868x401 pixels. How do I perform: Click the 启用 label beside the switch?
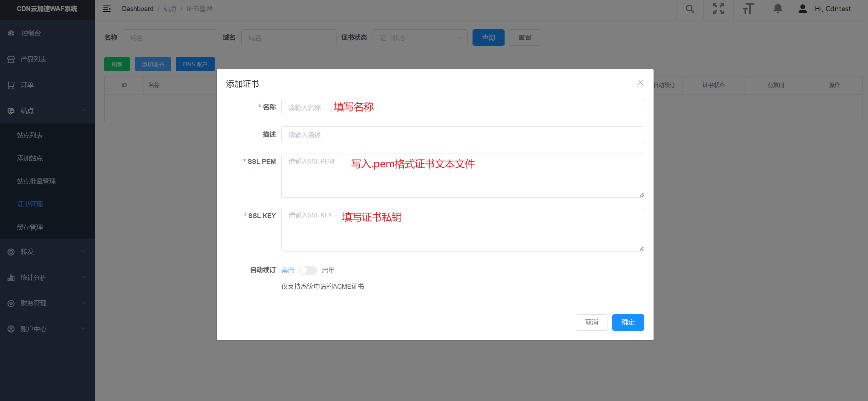click(328, 271)
